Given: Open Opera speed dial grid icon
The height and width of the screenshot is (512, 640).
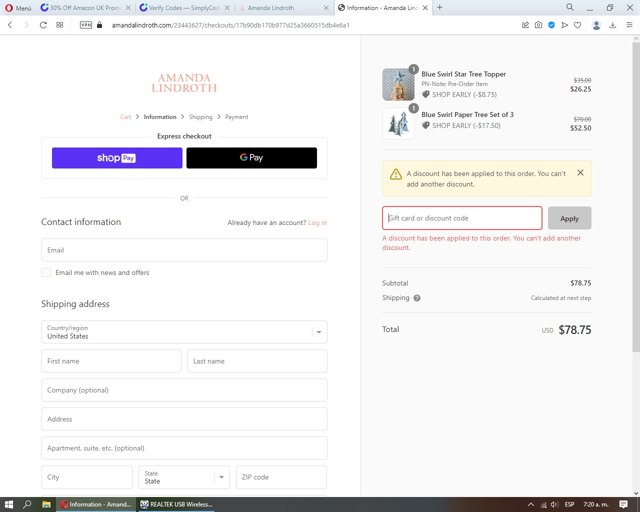Looking at the screenshot, I should click(x=60, y=25).
